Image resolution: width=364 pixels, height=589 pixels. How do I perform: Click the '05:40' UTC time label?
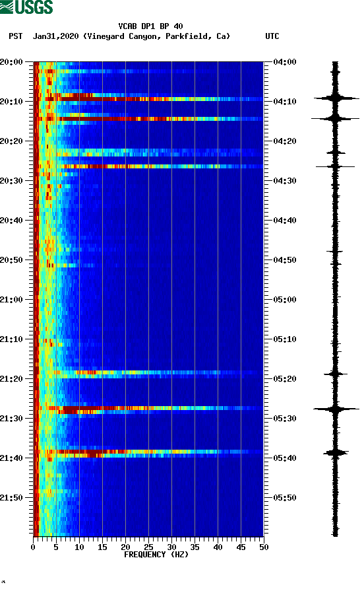pos(285,458)
